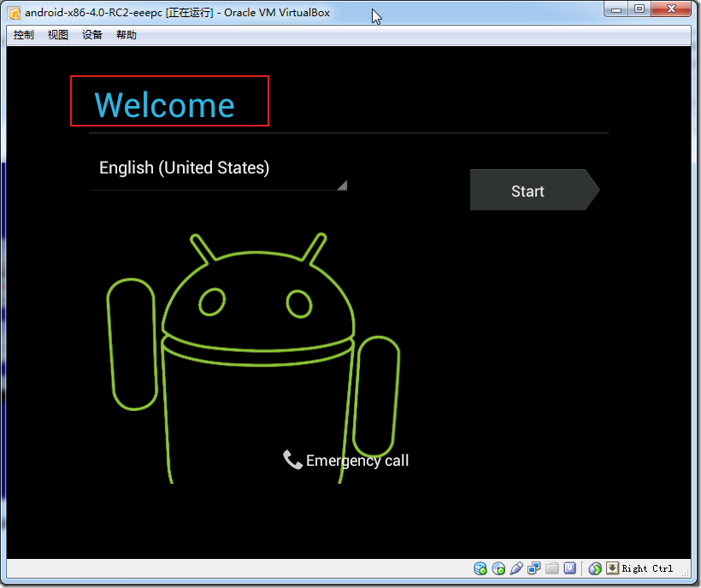
Task: Click the window resize grip corner
Action: [685, 572]
